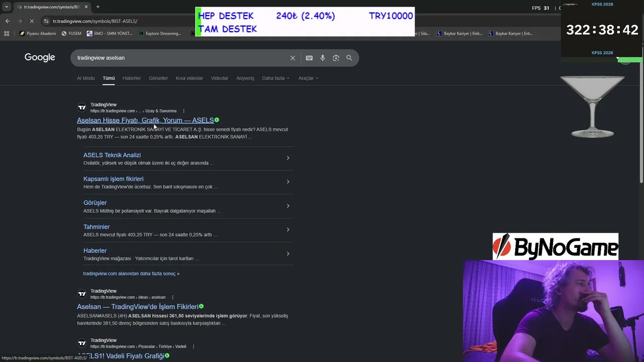Open the FUSEM bookmark
Viewport: 644px width, 362px height.
(71, 34)
